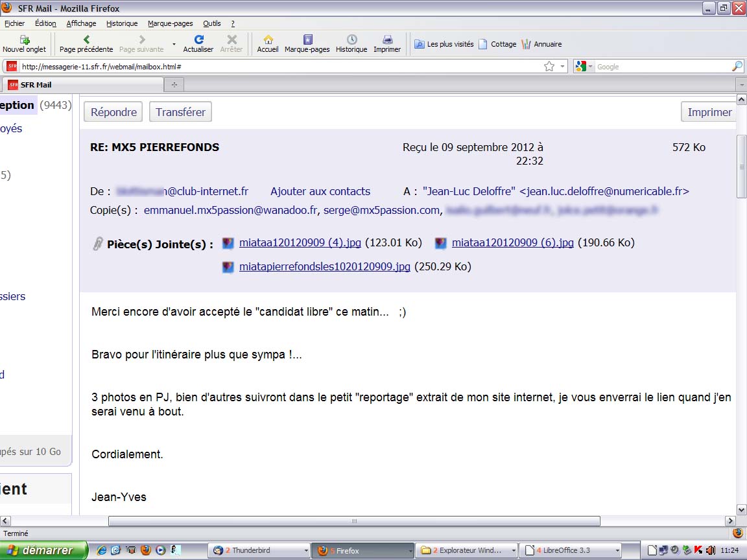Click the horizontal scrollbar left arrow
The height and width of the screenshot is (560, 747).
point(5,521)
